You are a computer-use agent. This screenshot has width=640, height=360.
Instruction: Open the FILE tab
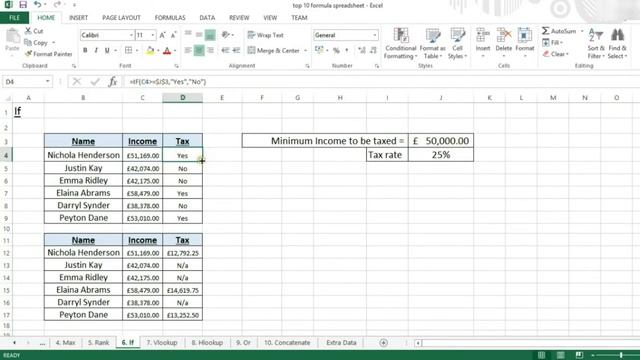click(14, 18)
